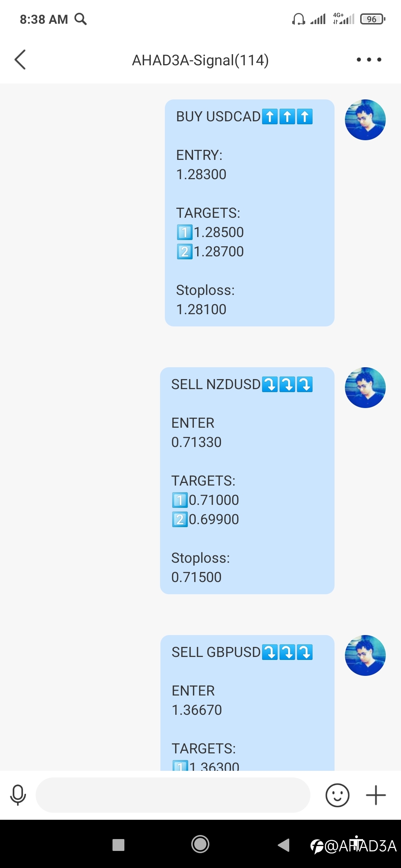Tap the Android recent apps square
The image size is (401, 868).
118,845
